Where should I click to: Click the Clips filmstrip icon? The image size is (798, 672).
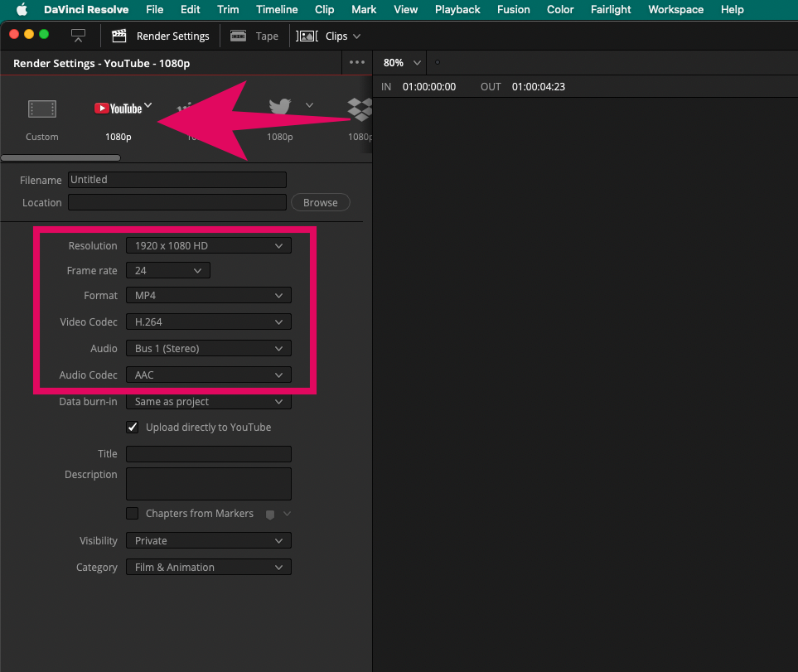point(307,36)
